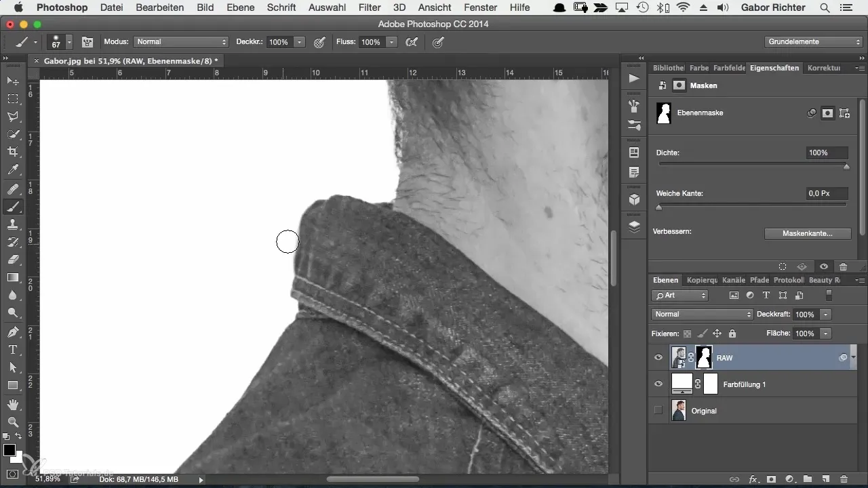Viewport: 868px width, 488px height.
Task: Select the Rectangle shape tool
Action: (12, 385)
